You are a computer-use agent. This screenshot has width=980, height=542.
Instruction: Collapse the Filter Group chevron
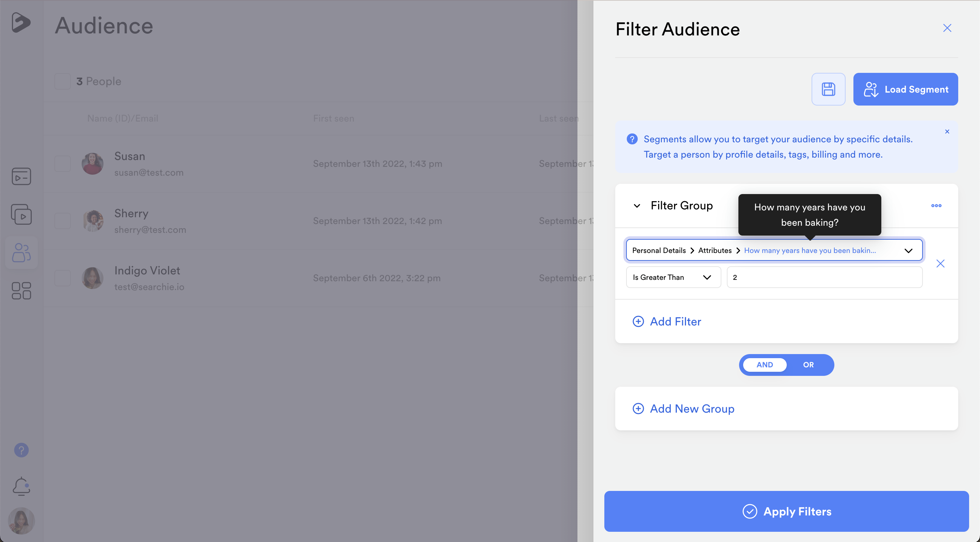coord(637,206)
